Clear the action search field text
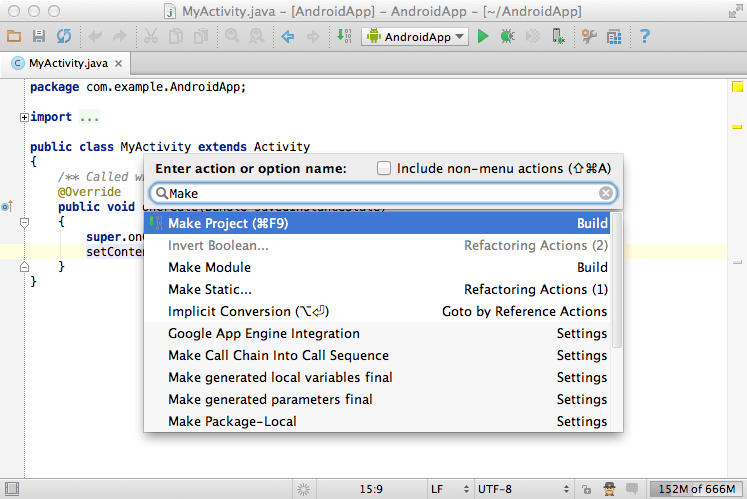The height and width of the screenshot is (499, 747). [606, 193]
